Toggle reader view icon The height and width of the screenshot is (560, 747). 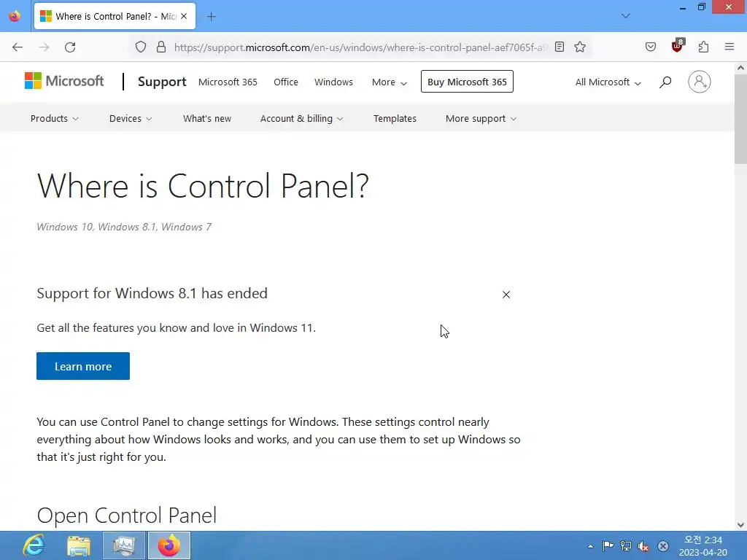pyautogui.click(x=560, y=47)
